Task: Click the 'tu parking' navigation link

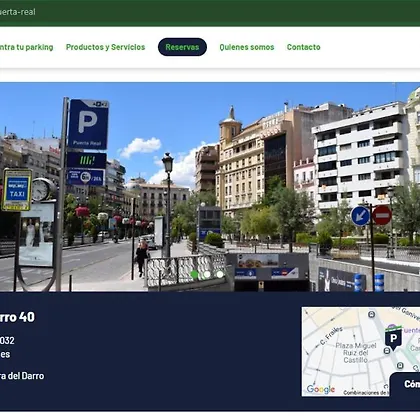Action: coord(26,47)
